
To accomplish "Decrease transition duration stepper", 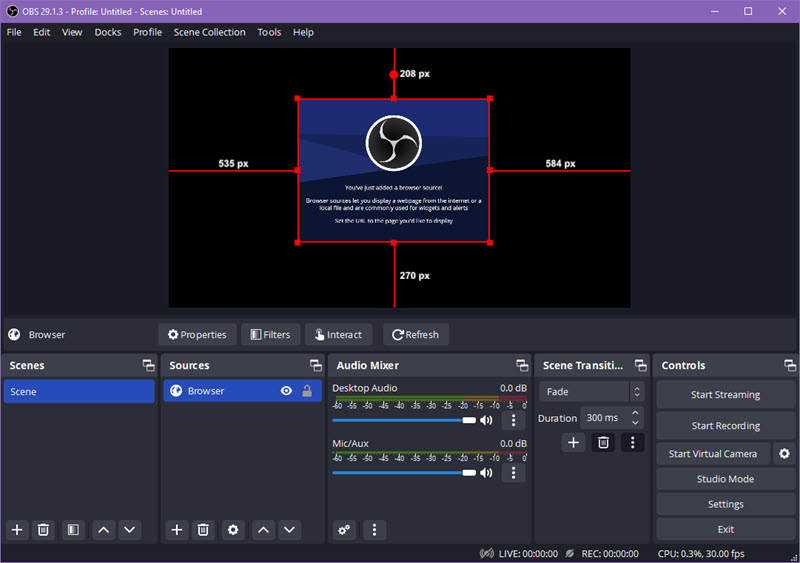I will [x=635, y=423].
